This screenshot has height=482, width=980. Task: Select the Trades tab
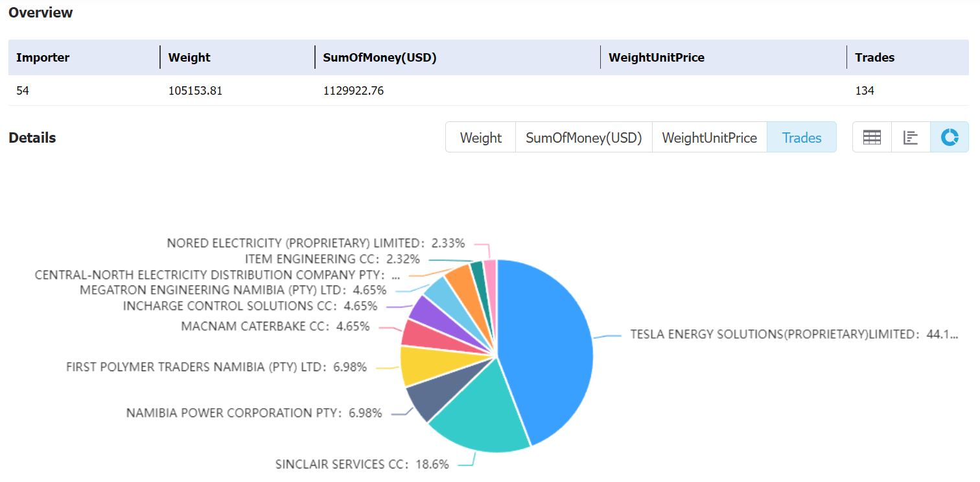tap(802, 138)
